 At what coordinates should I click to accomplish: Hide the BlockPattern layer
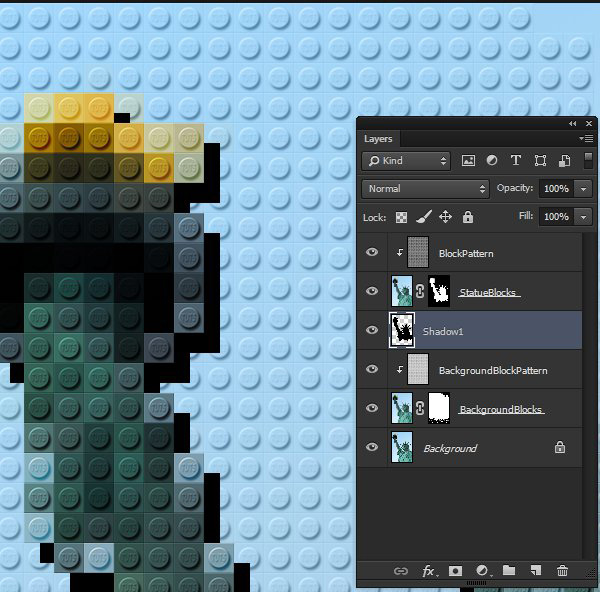click(x=372, y=252)
